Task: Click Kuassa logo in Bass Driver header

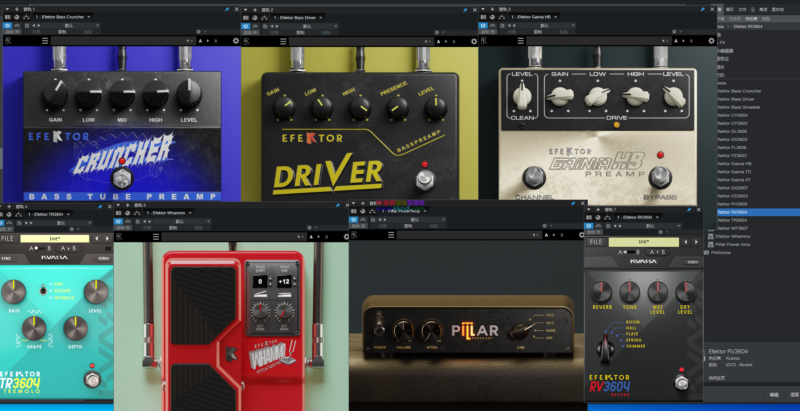Action: pyautogui.click(x=246, y=41)
